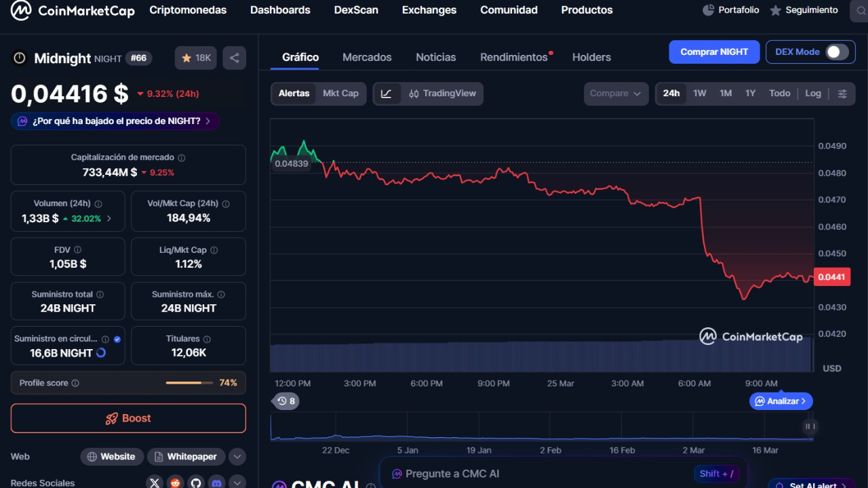The width and height of the screenshot is (868, 488).
Task: Click info icon beside Capitalización de mercado
Action: 181,157
